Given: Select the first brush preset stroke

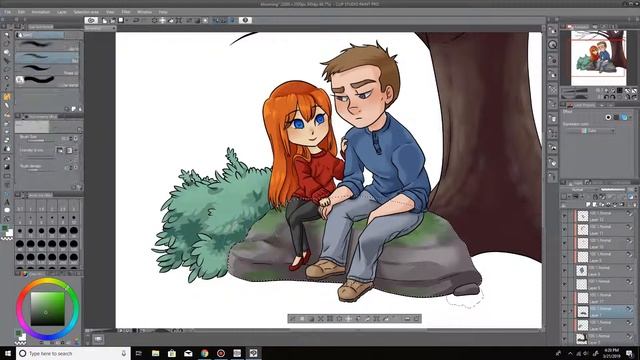Looking at the screenshot, I should [47, 45].
